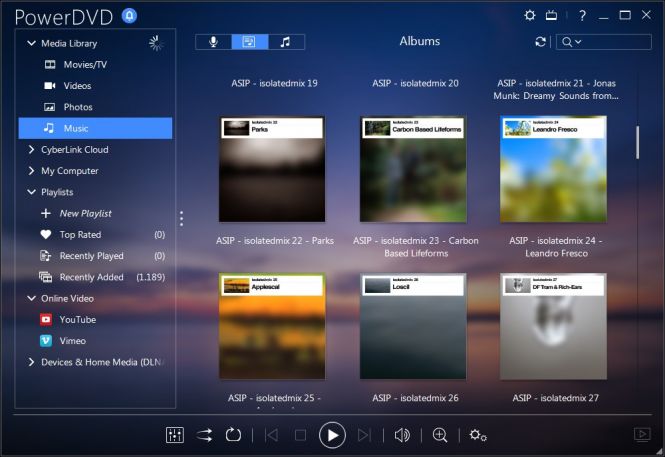Select ASIP - isolatedmix 20 title
This screenshot has height=457, width=665.
(x=415, y=83)
